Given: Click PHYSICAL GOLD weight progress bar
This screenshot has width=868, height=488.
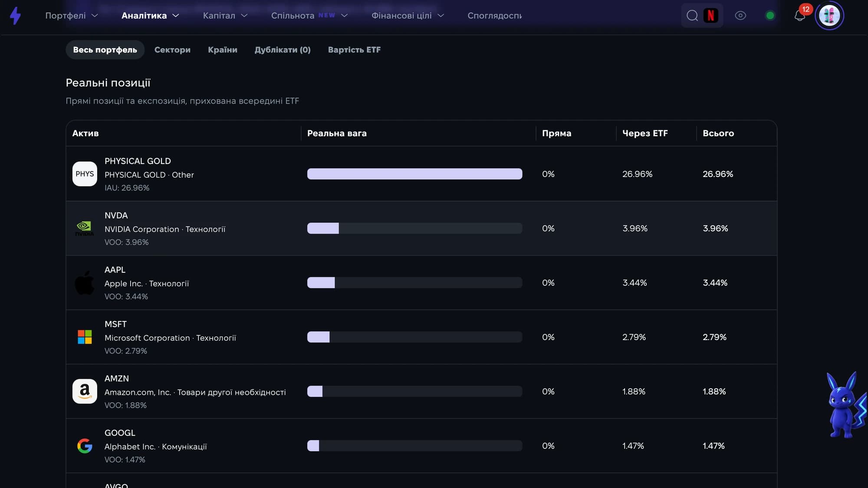Looking at the screenshot, I should pos(414,174).
